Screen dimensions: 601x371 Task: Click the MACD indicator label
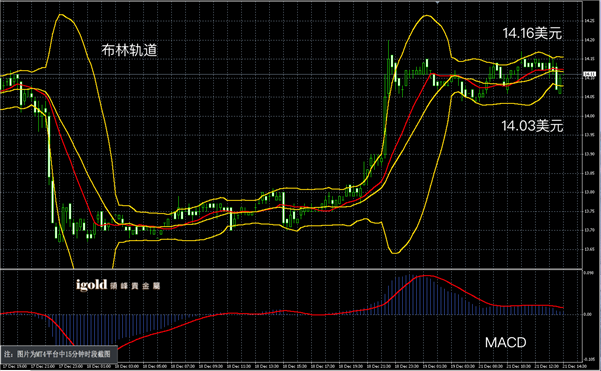pyautogui.click(x=505, y=342)
